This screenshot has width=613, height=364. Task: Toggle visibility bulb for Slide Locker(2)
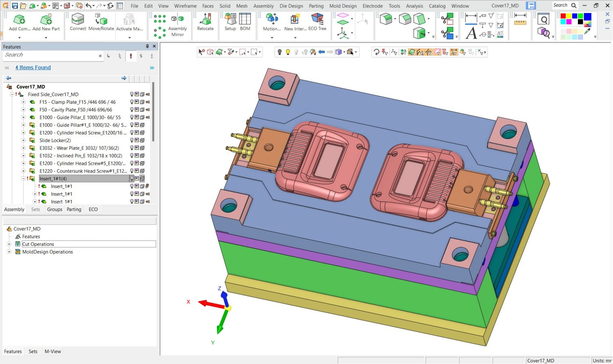(x=132, y=140)
